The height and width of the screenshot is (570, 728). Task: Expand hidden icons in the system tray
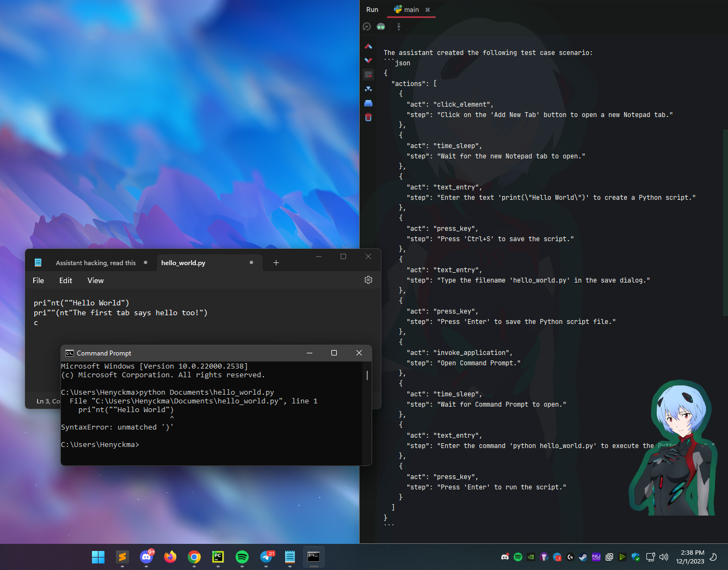tap(492, 557)
